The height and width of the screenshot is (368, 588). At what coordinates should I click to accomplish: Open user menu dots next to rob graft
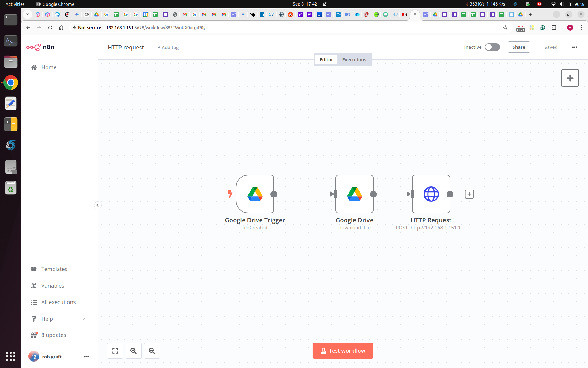tap(86, 357)
